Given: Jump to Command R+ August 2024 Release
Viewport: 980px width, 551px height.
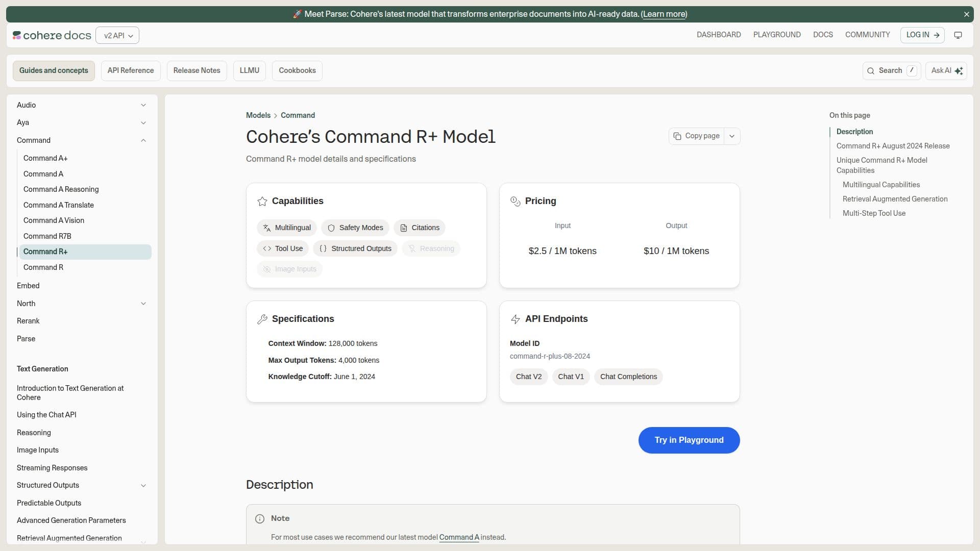Looking at the screenshot, I should click(x=893, y=146).
